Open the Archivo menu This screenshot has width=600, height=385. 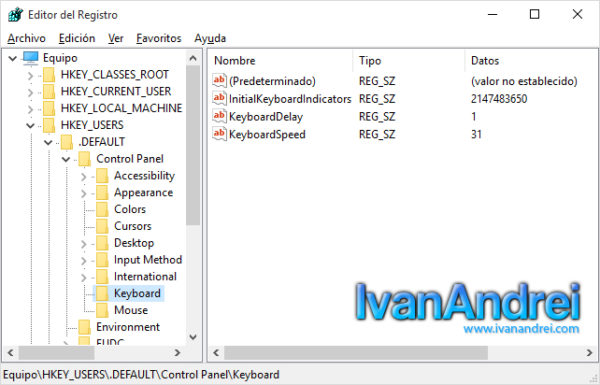26,38
